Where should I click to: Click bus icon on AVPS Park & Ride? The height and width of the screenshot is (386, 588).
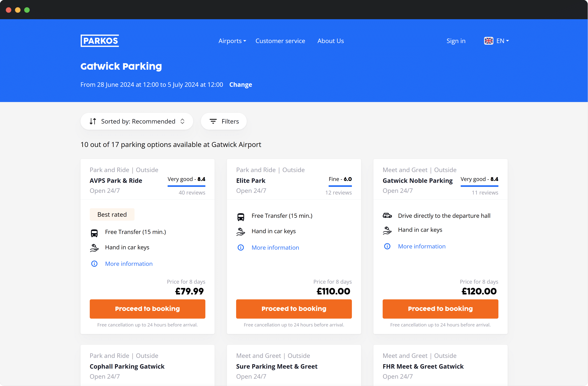94,233
